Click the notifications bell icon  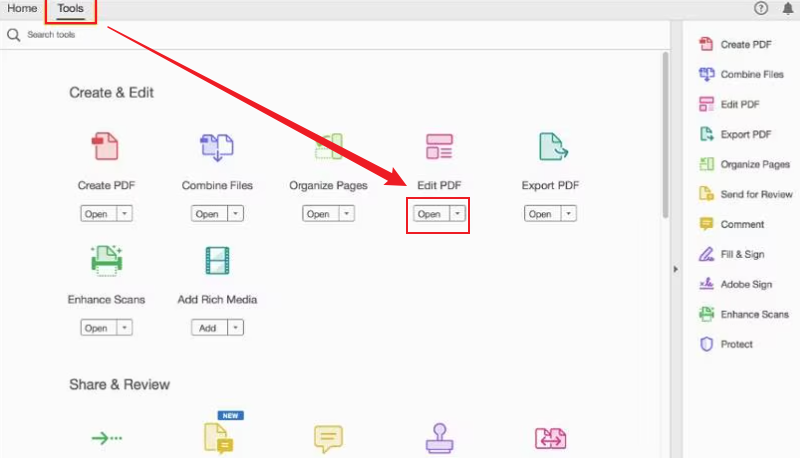[x=788, y=8]
